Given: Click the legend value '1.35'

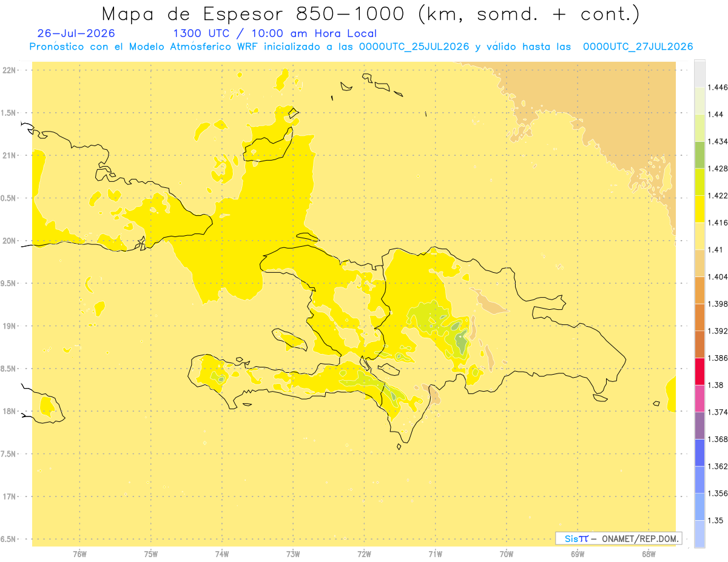Looking at the screenshot, I should 715,520.
